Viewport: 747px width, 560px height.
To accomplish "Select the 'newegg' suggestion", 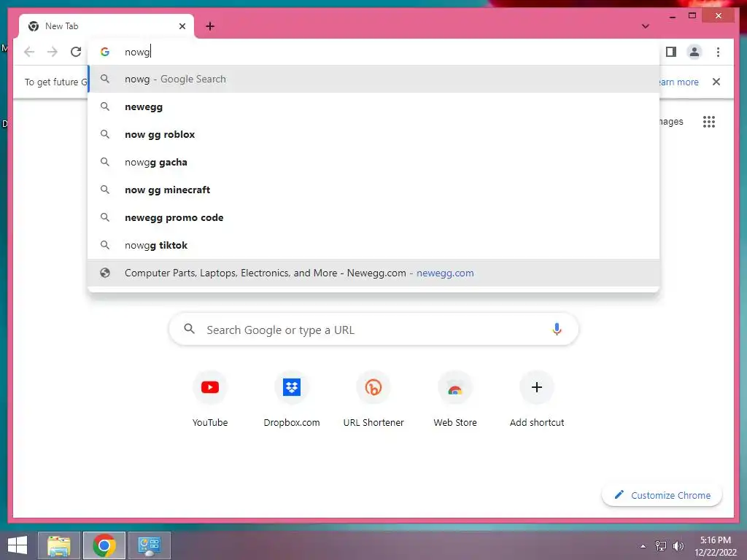I will [374, 106].
